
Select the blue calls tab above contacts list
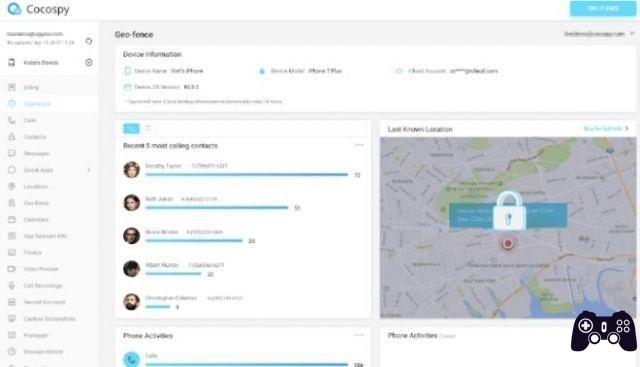[131, 128]
